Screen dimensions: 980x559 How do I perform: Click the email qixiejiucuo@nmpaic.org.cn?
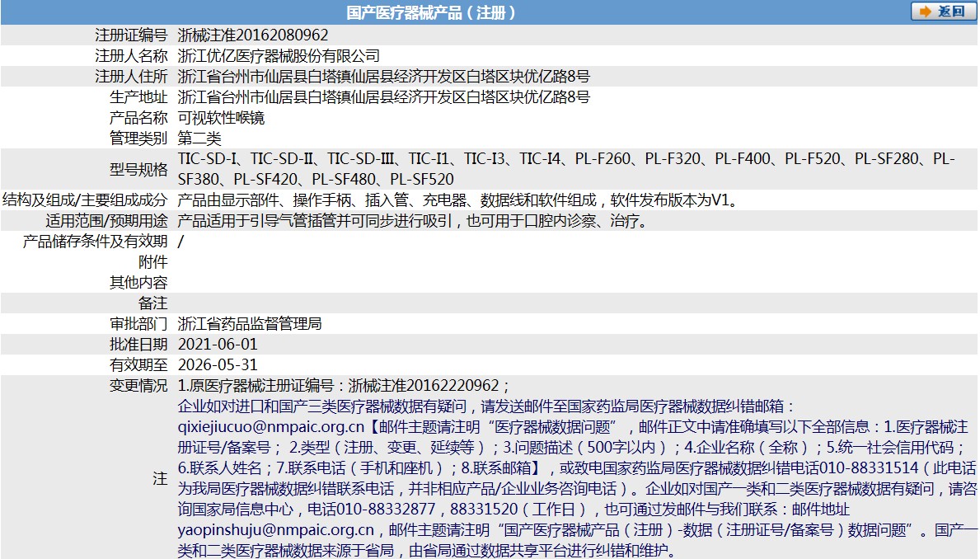click(x=270, y=427)
